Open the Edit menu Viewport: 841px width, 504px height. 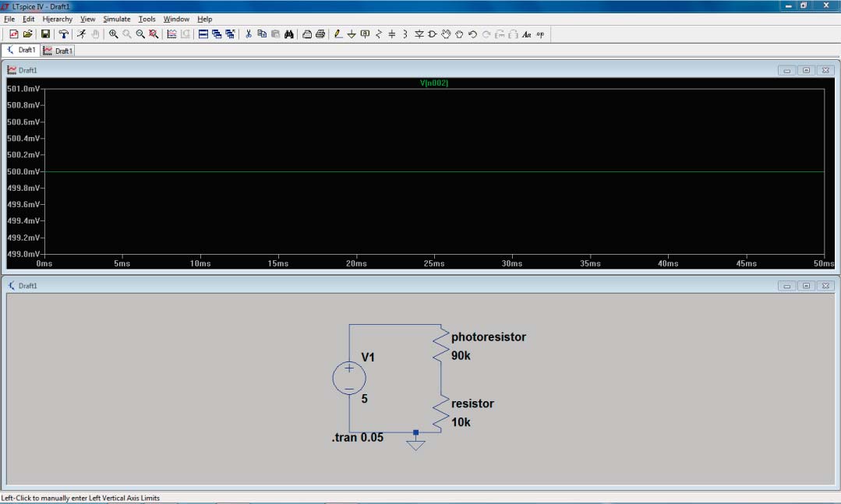pyautogui.click(x=28, y=19)
